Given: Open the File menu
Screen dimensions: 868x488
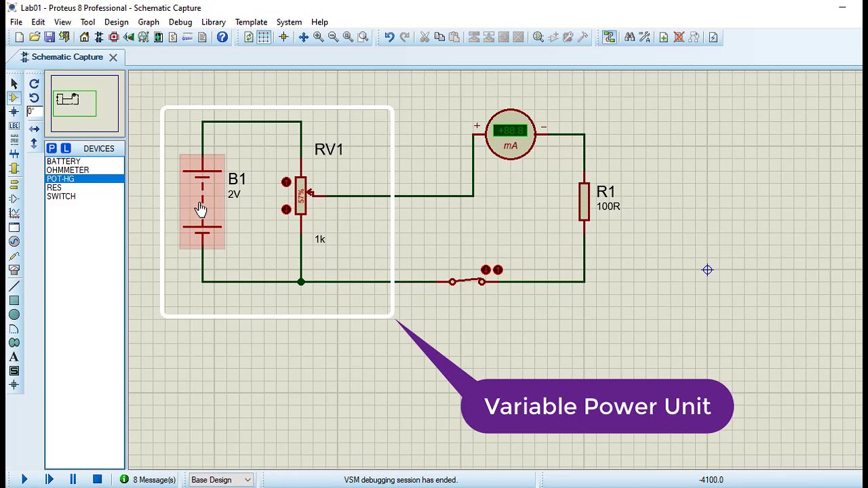Looking at the screenshot, I should click(16, 22).
